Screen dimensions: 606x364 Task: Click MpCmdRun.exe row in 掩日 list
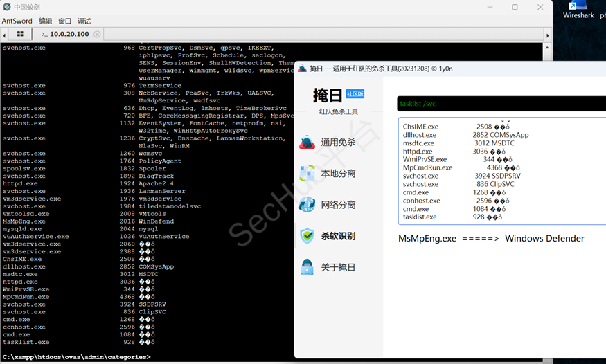point(461,168)
